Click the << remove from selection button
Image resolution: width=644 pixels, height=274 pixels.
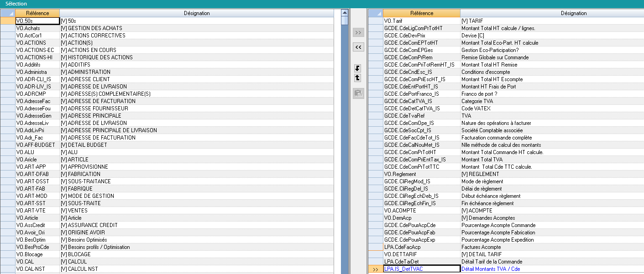pyautogui.click(x=358, y=47)
